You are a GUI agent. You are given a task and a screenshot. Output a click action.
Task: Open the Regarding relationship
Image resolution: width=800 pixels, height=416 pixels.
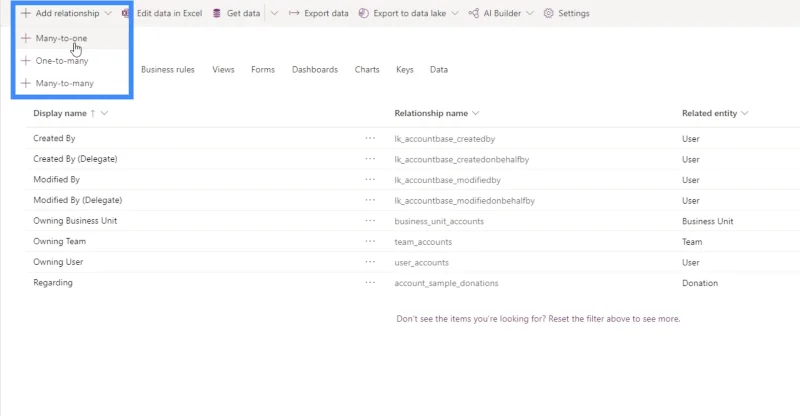click(53, 282)
